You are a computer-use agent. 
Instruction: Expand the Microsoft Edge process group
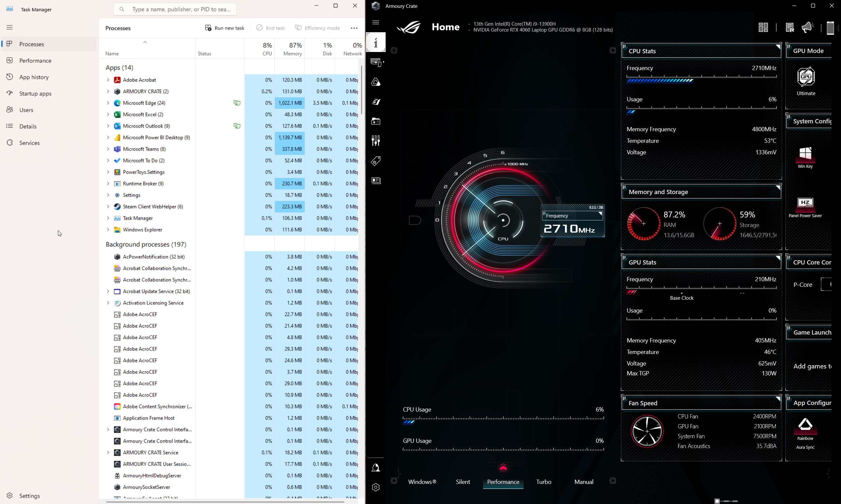click(x=108, y=103)
